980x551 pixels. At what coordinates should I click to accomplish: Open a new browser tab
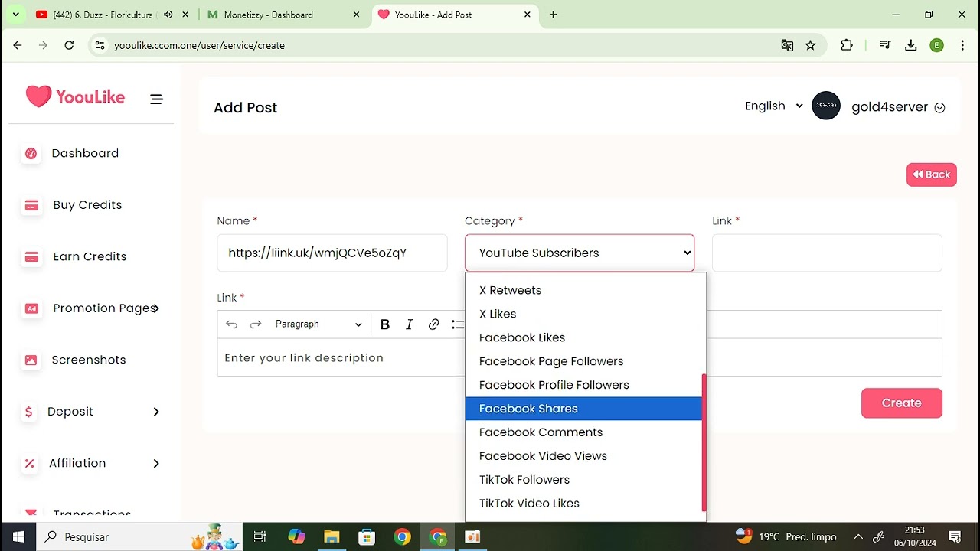point(554,15)
